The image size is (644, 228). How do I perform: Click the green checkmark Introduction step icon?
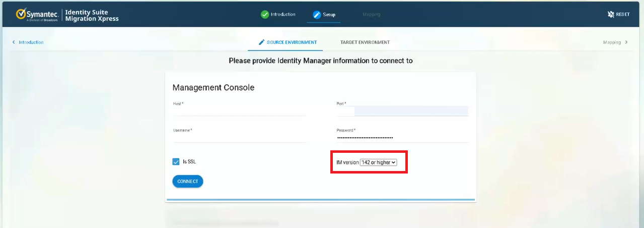[x=265, y=15]
